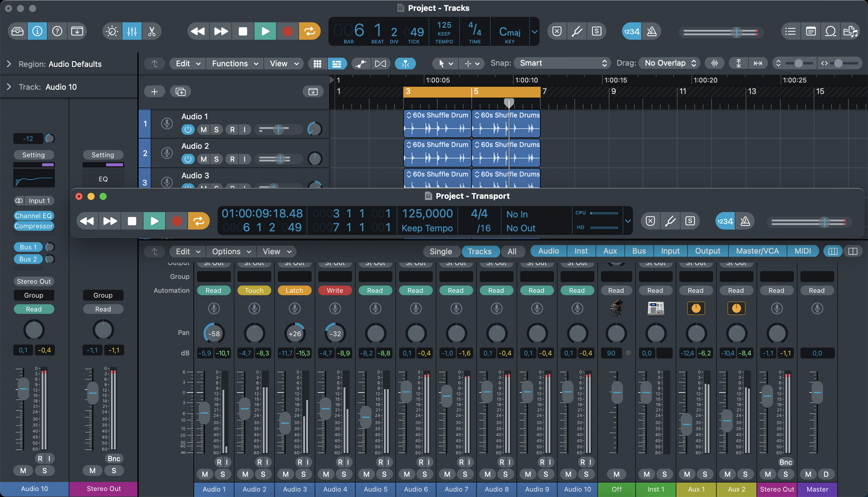
Task: Click Rewind in Tracks window toolbar
Action: tap(198, 31)
